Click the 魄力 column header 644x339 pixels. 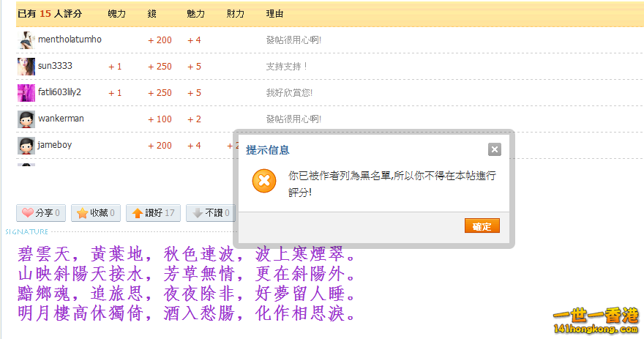click(x=117, y=14)
